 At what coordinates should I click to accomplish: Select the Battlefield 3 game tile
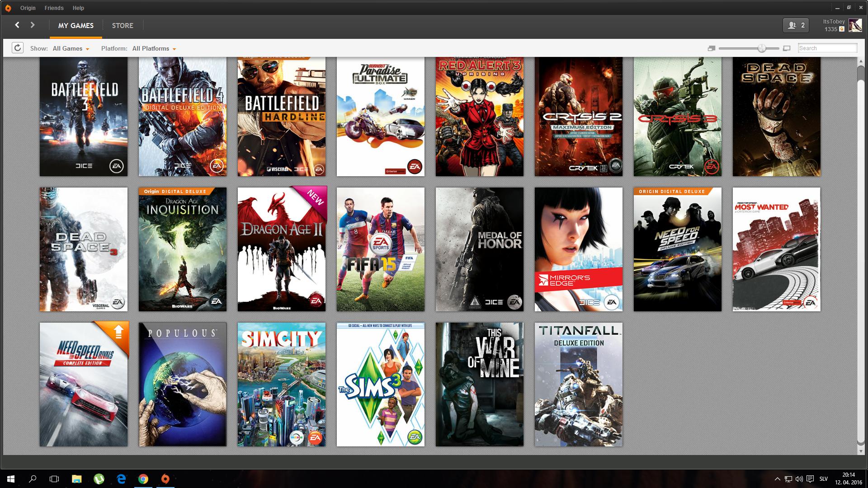[84, 117]
